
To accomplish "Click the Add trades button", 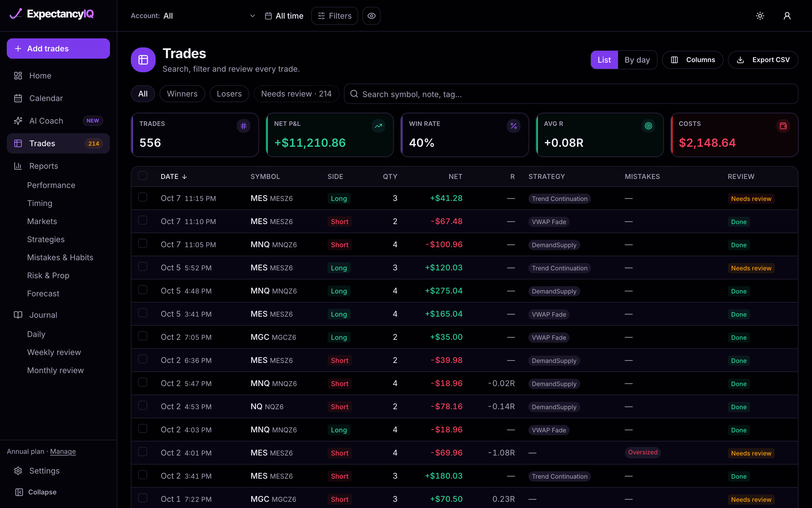I will point(58,48).
